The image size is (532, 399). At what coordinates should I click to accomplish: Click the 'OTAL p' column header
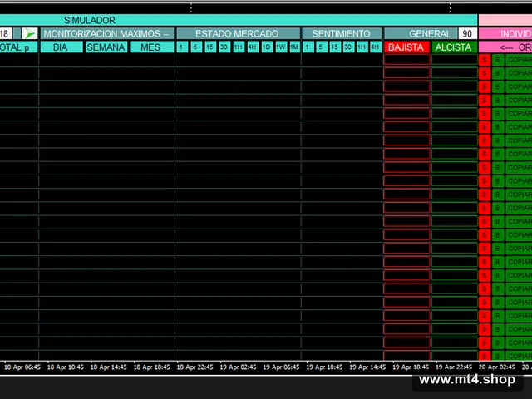click(18, 47)
